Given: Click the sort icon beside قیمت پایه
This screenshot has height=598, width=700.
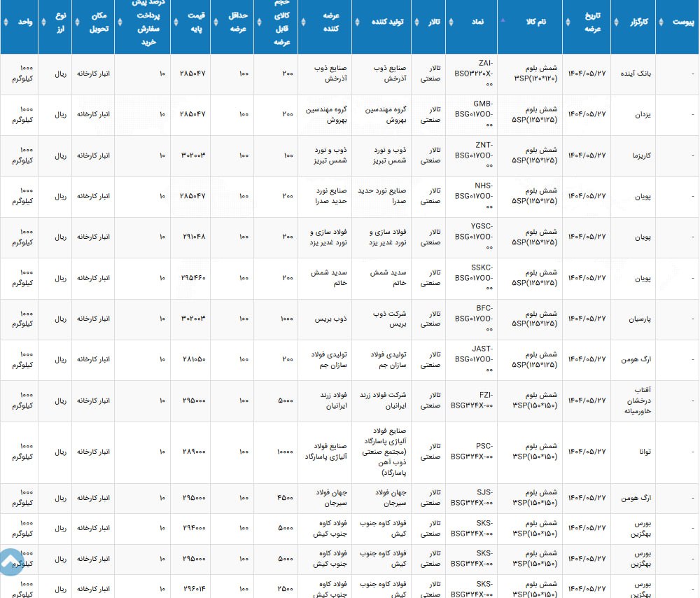Looking at the screenshot, I should pos(176,22).
